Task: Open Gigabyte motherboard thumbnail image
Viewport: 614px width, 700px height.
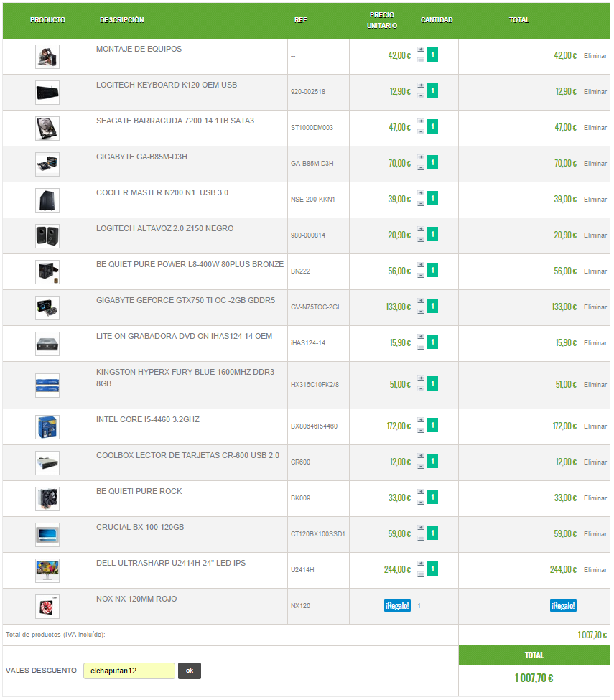Action: tap(47, 164)
